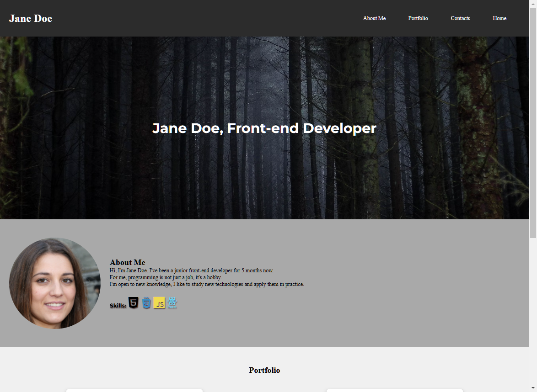This screenshot has width=537, height=392.
Task: Click the line about studying new technologies
Action: point(207,284)
